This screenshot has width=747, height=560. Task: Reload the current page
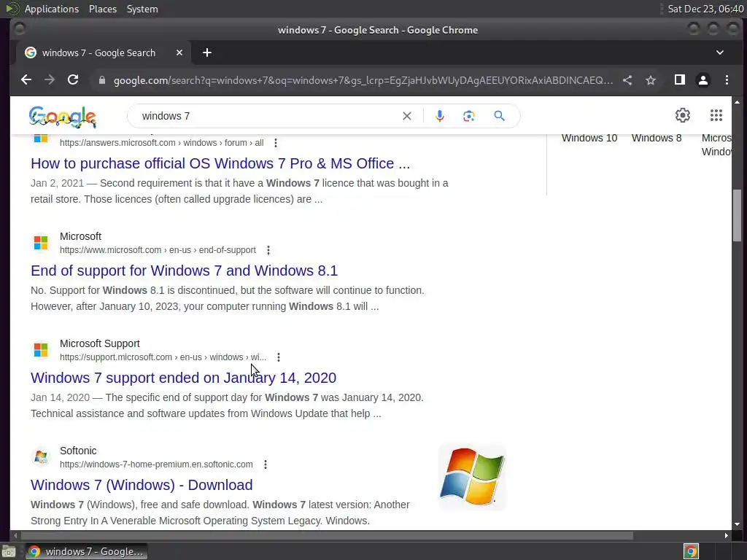[x=73, y=80]
